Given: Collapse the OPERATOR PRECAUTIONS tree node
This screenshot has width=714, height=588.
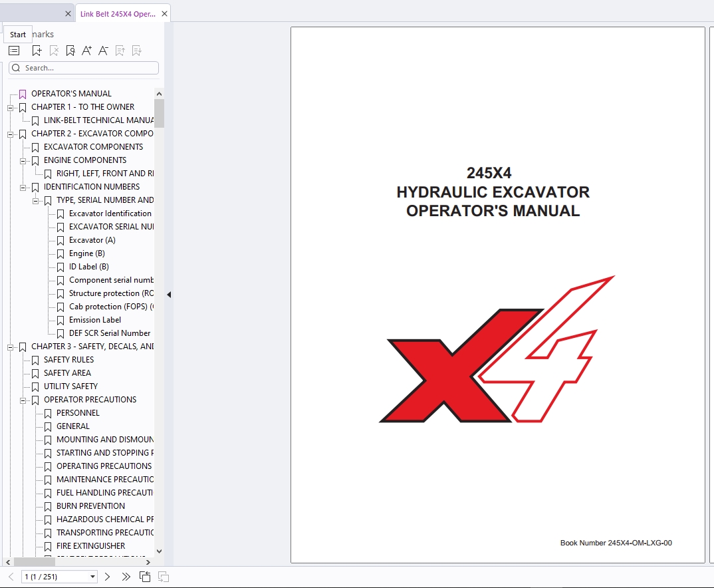Looking at the screenshot, I should [23, 400].
